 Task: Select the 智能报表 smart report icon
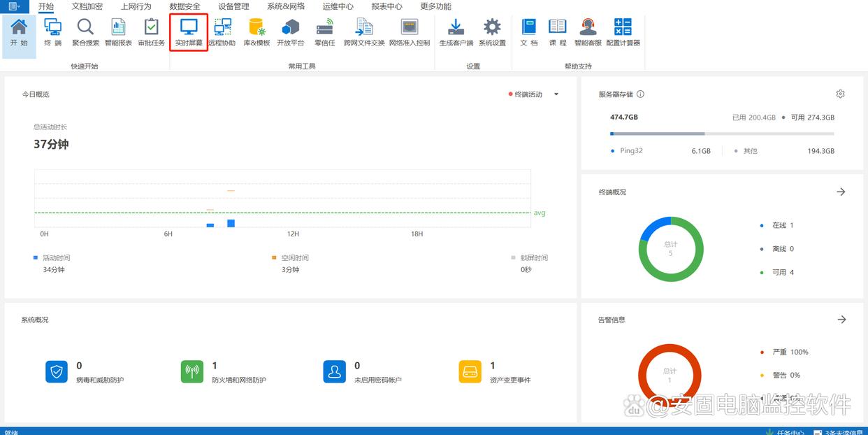click(118, 32)
